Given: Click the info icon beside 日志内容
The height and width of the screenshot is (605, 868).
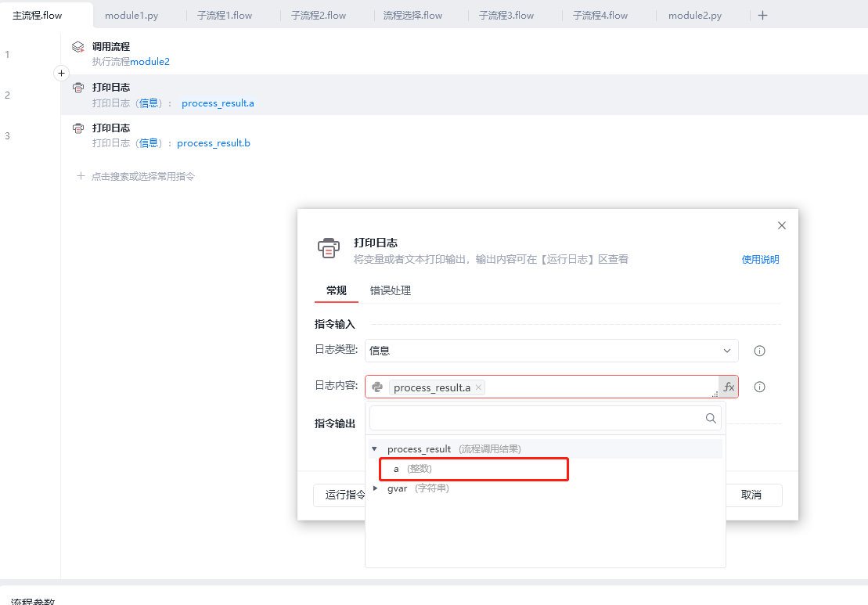Looking at the screenshot, I should click(x=759, y=387).
